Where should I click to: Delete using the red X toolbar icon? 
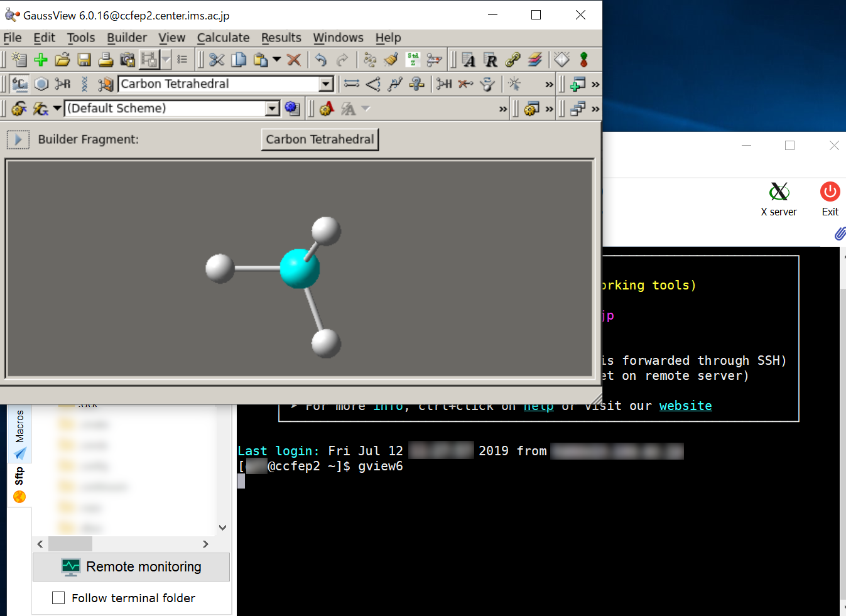coord(293,60)
